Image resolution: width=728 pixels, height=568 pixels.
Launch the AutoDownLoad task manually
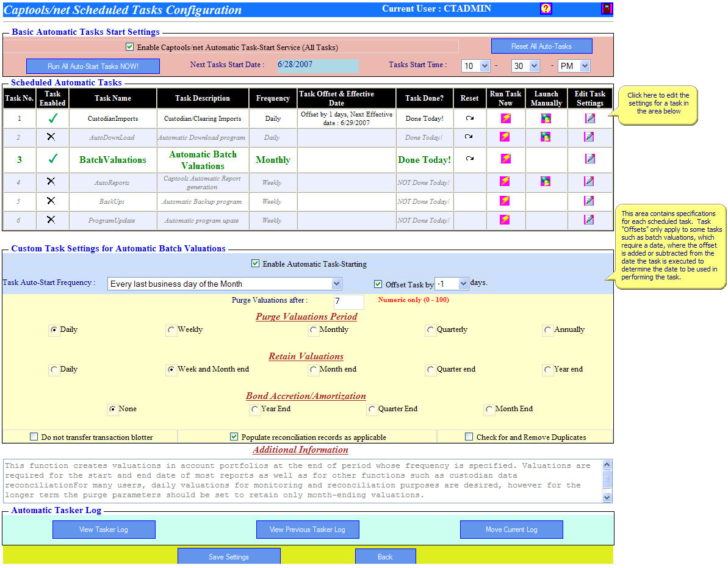[546, 137]
